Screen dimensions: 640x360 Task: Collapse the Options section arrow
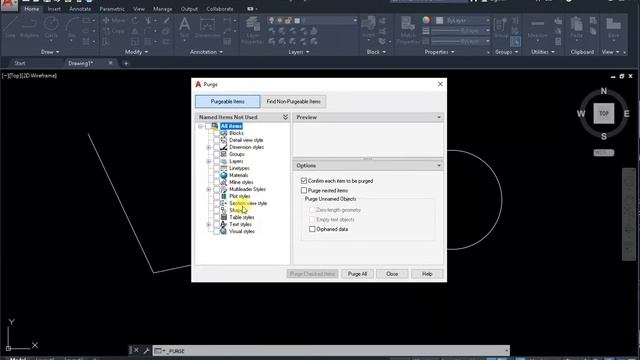(x=439, y=166)
